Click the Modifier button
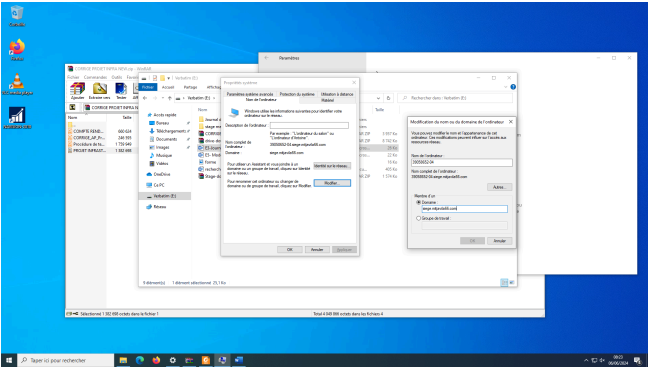The width and height of the screenshot is (651, 369). click(332, 183)
